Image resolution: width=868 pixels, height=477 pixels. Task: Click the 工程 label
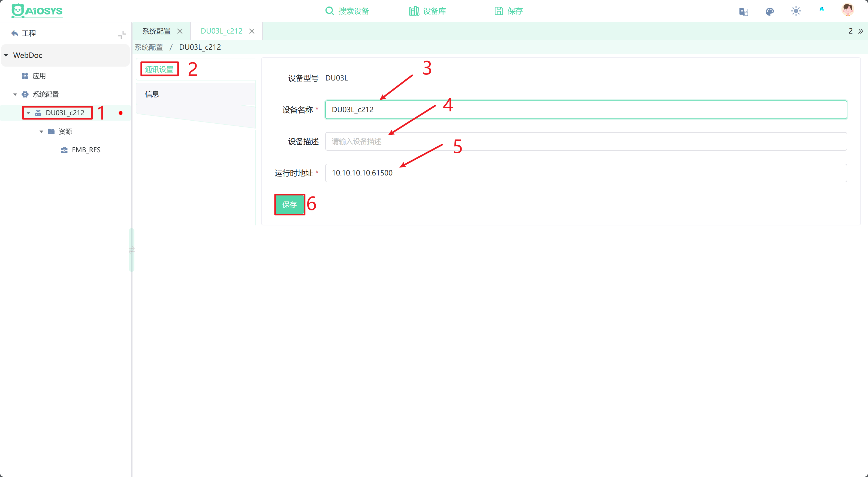[x=29, y=33]
